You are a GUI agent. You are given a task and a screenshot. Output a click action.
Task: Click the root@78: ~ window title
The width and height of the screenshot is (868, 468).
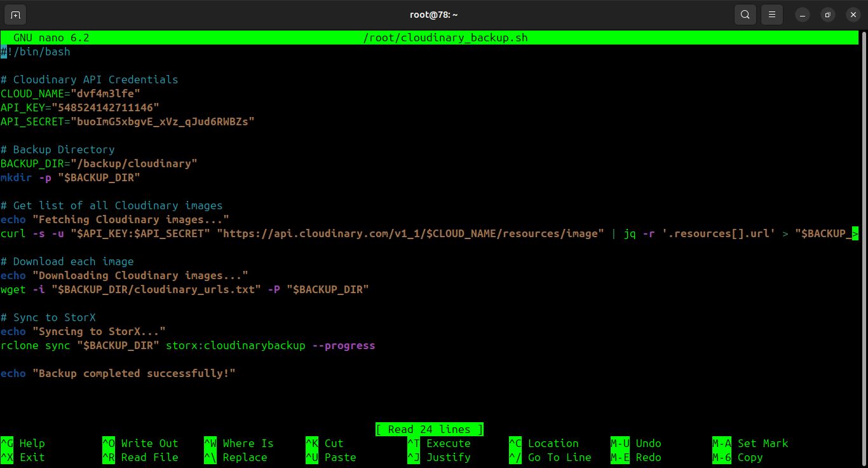coord(434,15)
